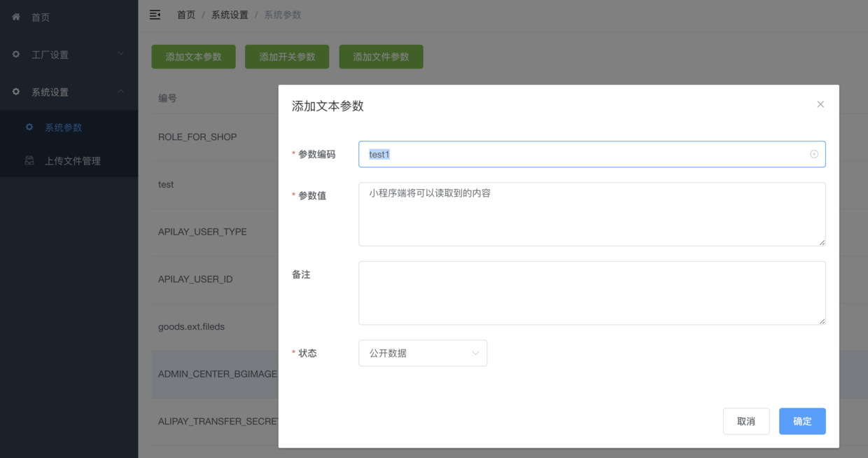The height and width of the screenshot is (458, 868).
Task: Open the 工厂设置 sidebar menu
Action: tap(69, 55)
